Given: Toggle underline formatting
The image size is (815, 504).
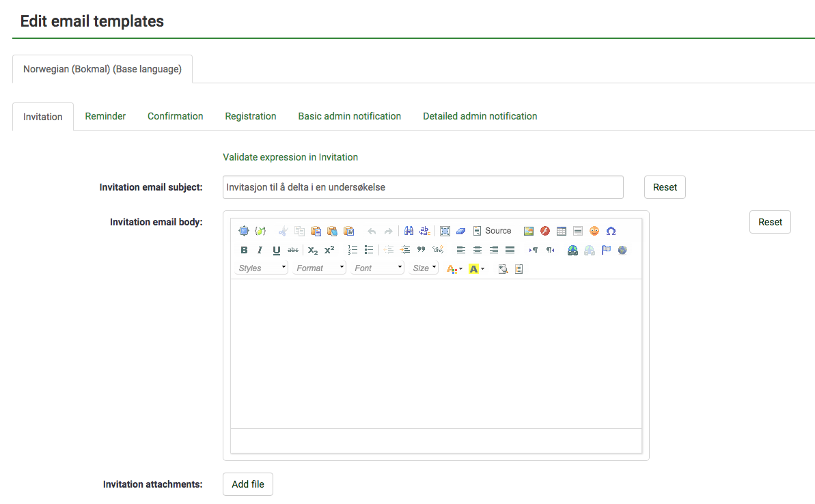Looking at the screenshot, I should coord(276,250).
